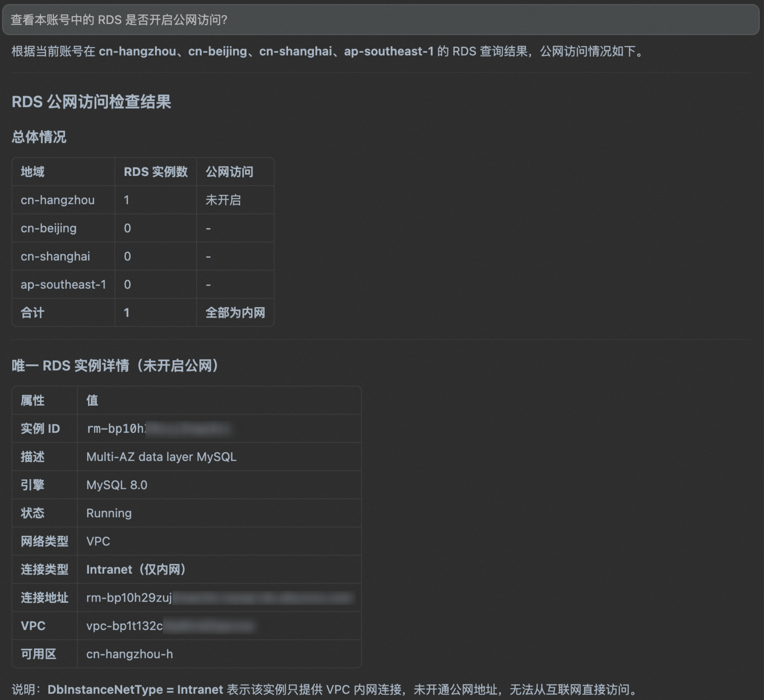Click the VPC ID value vpc-bp1t132c
The height and width of the screenshot is (700, 764).
[125, 626]
